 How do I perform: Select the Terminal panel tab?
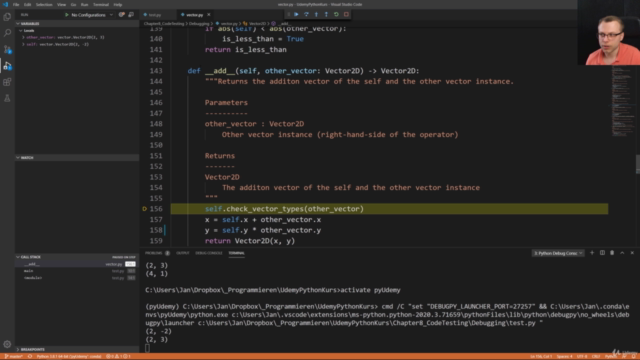click(x=236, y=253)
